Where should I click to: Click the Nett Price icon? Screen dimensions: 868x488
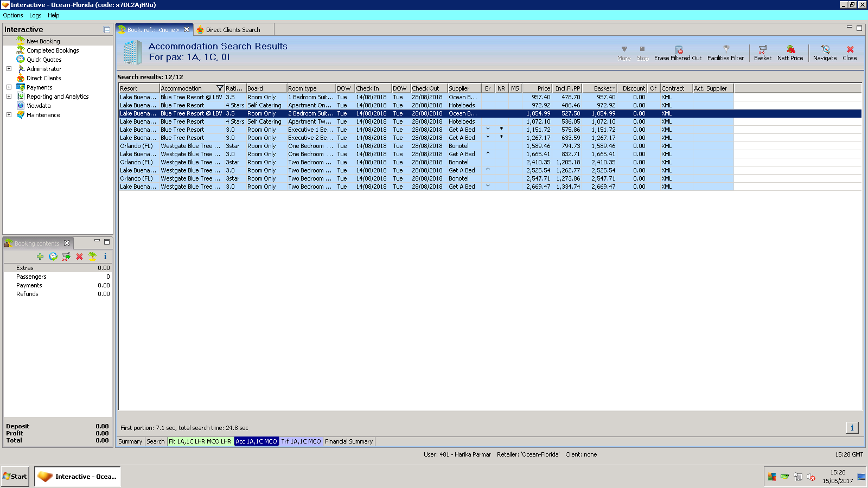790,49
